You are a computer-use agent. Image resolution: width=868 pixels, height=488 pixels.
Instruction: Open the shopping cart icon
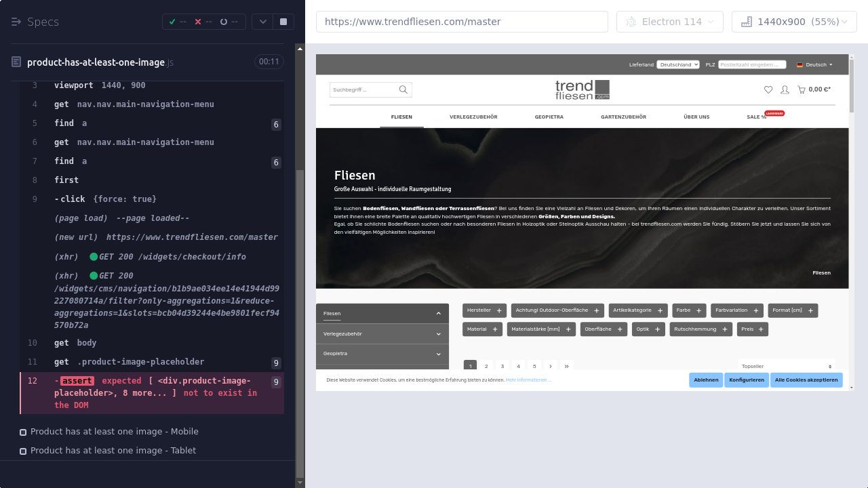pyautogui.click(x=802, y=89)
